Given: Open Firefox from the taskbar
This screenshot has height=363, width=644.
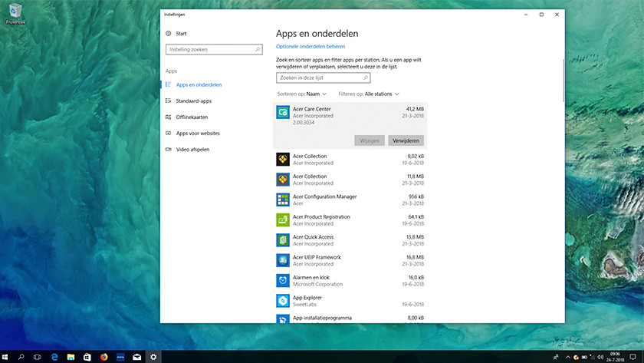Looking at the screenshot, I should pos(104,357).
